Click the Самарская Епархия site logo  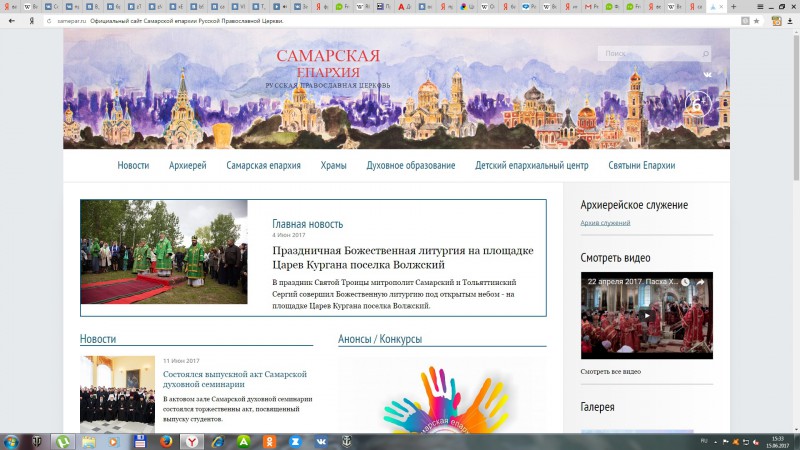(328, 69)
